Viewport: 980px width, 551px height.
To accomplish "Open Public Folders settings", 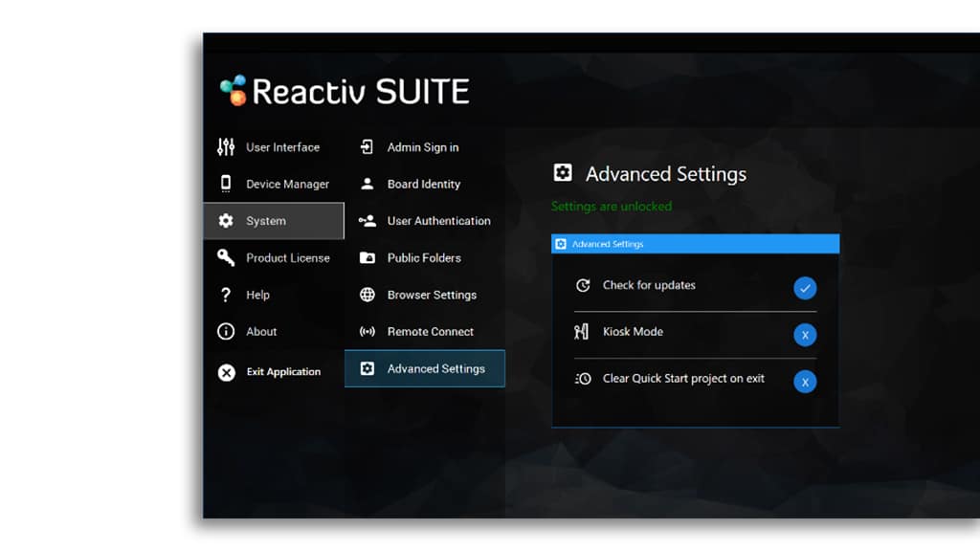I will [424, 258].
